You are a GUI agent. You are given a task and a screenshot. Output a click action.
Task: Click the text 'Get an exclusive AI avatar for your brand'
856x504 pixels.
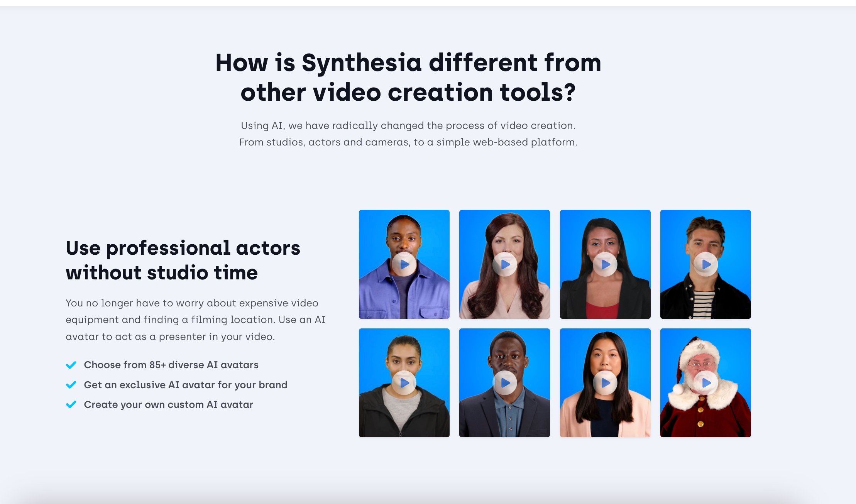(186, 385)
